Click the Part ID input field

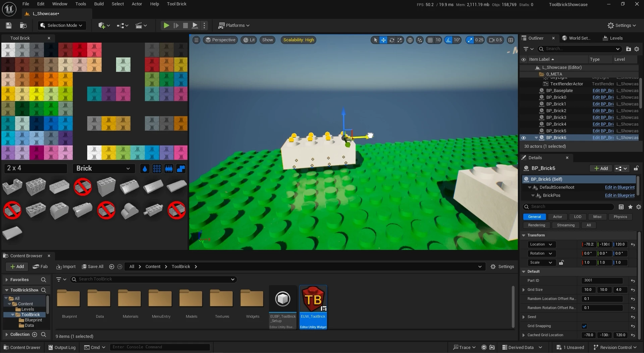[602, 281]
